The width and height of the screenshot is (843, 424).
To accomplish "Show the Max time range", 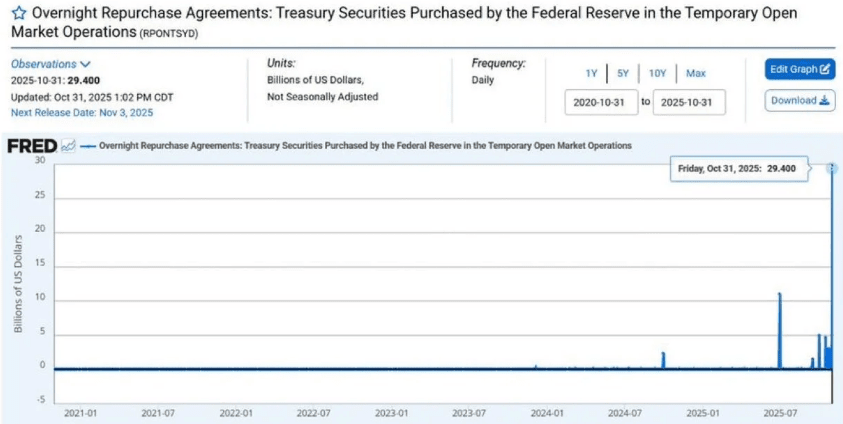I will click(696, 73).
